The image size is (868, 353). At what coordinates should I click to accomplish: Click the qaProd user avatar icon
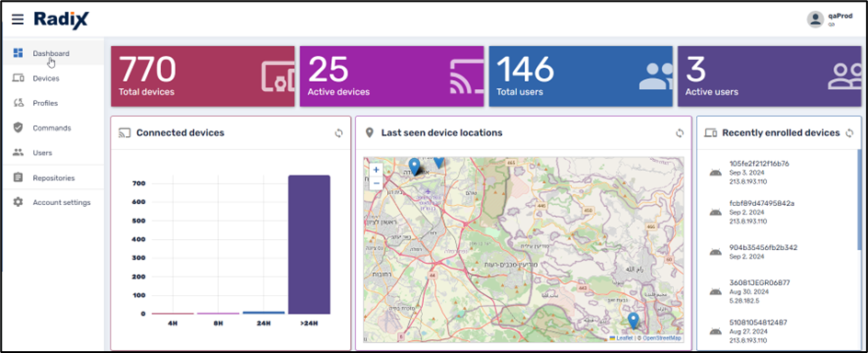coord(815,19)
